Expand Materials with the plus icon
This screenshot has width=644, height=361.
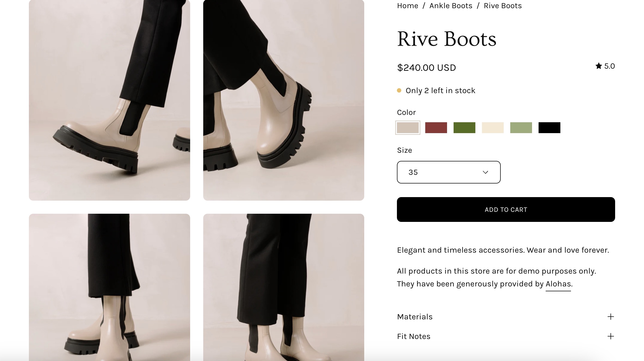610,317
